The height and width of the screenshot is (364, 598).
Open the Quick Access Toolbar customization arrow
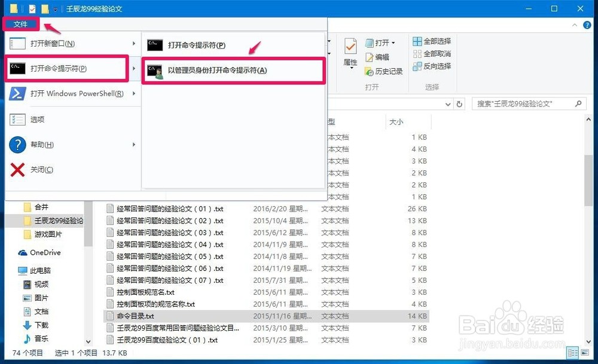click(55, 9)
